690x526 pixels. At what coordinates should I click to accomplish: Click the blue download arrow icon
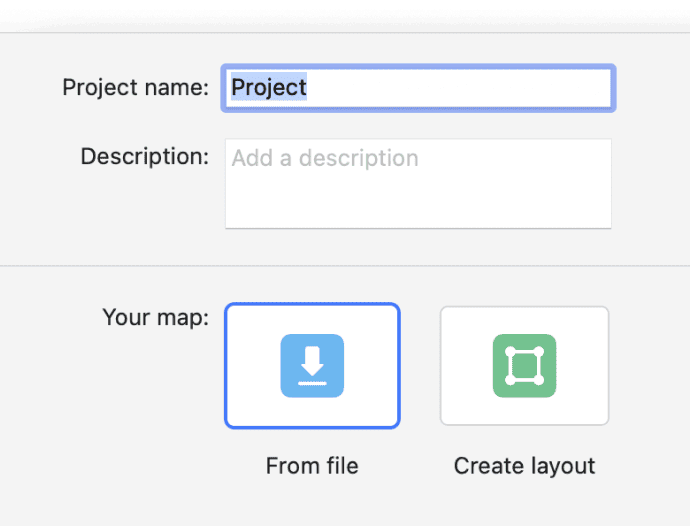click(x=312, y=365)
